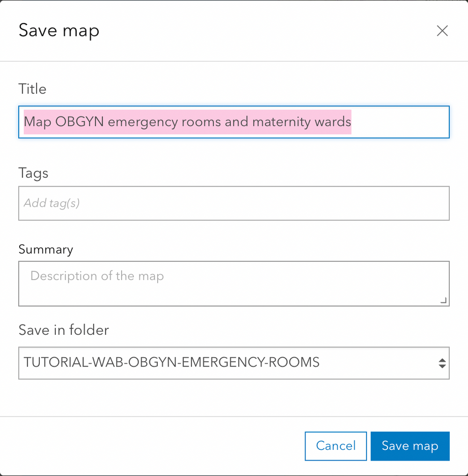468x476 pixels.
Task: Click the Summary label
Action: tap(45, 249)
